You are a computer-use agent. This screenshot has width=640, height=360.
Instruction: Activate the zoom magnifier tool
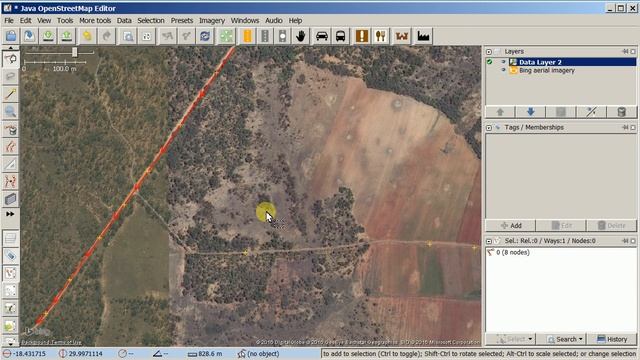tap(11, 111)
